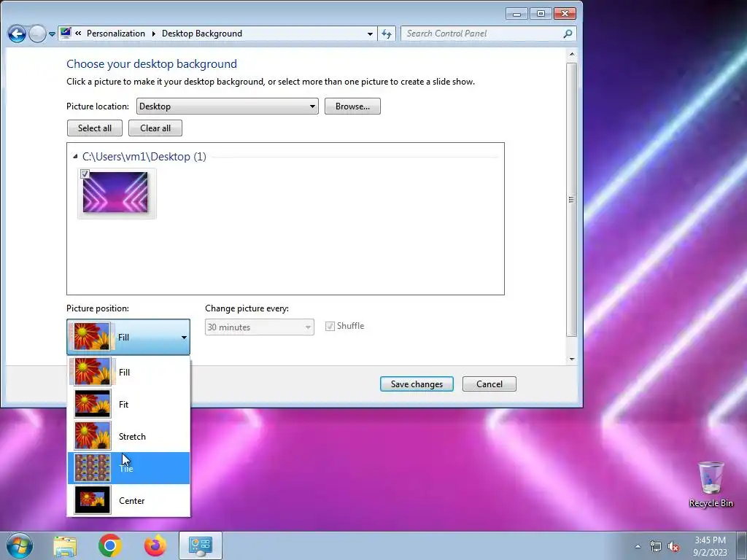This screenshot has height=560, width=747.
Task: Launch Google Chrome from the taskbar
Action: click(x=110, y=545)
